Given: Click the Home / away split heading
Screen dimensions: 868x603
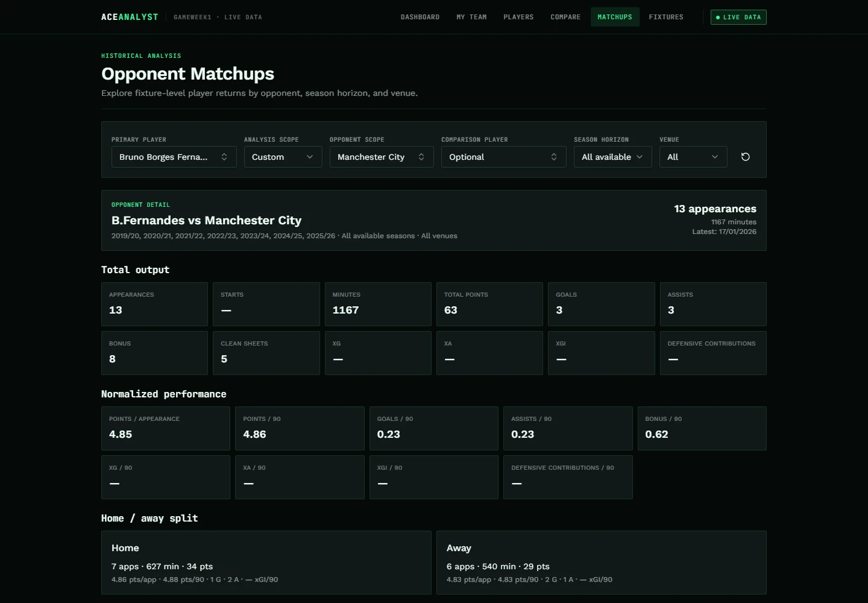Looking at the screenshot, I should tap(149, 518).
